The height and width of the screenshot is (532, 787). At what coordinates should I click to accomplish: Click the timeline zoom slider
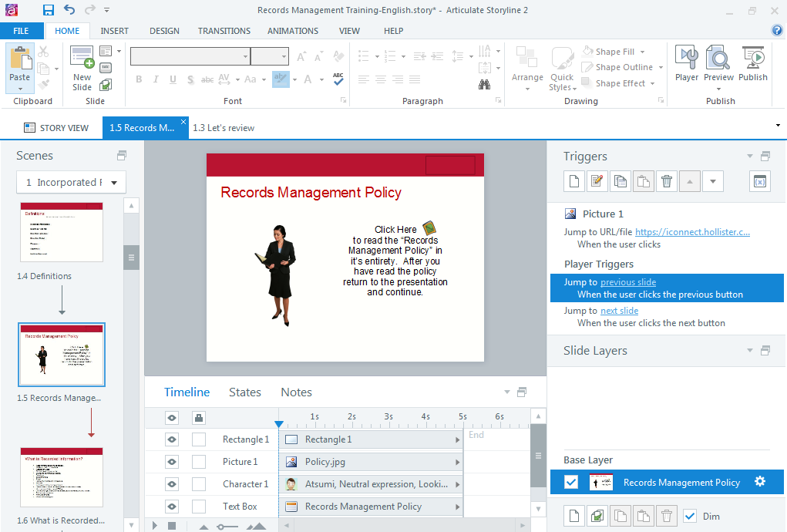pyautogui.click(x=226, y=527)
